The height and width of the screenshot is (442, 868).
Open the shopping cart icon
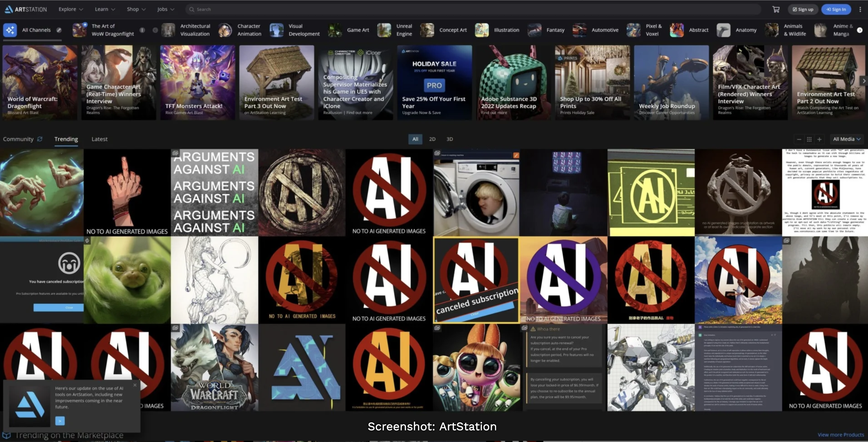click(x=776, y=9)
